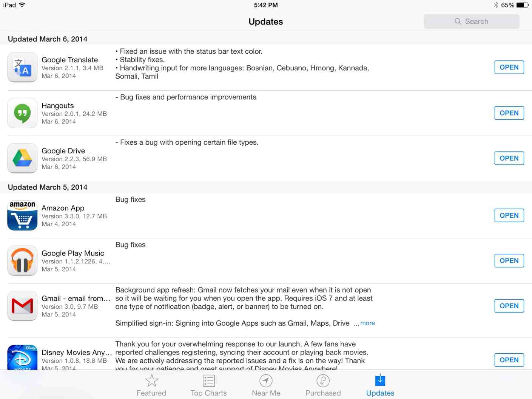Viewport: 532px width, 399px height.
Task: Tap 'Version 2.0.1, 24.2 MB' text
Action: point(74,114)
